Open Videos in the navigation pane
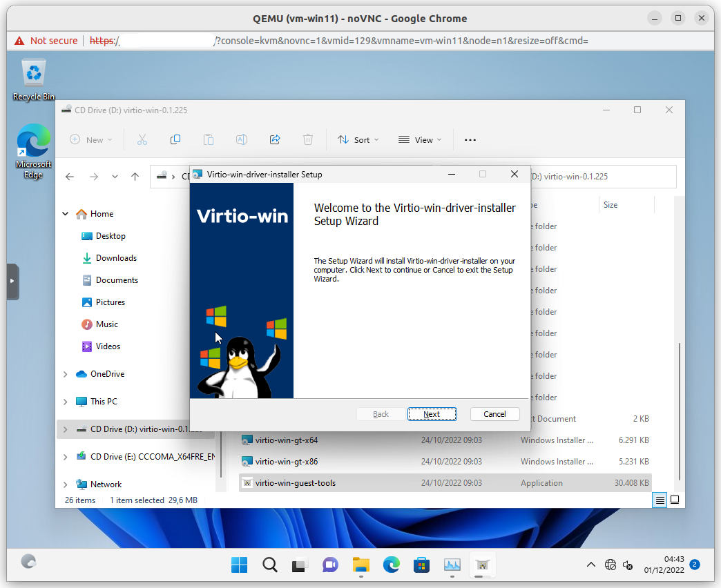 [x=108, y=346]
